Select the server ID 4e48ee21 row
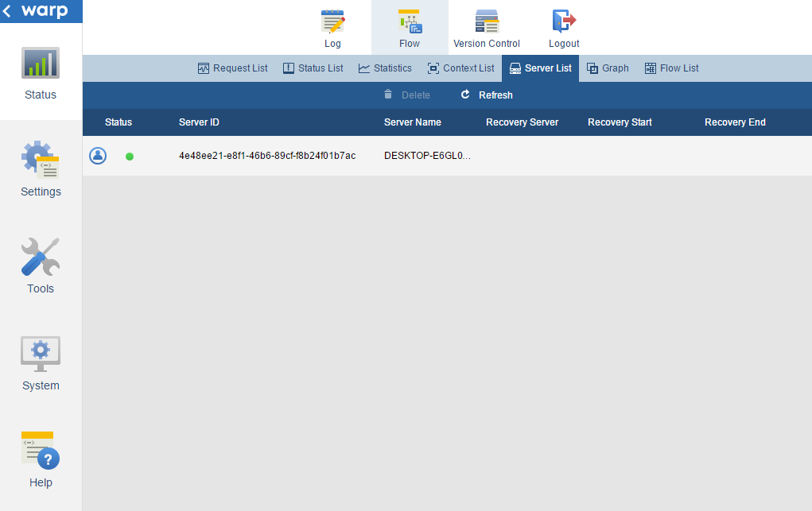The width and height of the screenshot is (812, 511). [267, 156]
